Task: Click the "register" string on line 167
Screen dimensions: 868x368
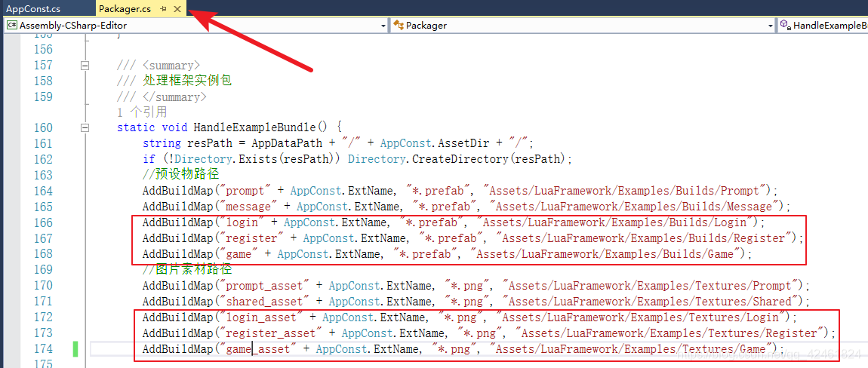Action: [251, 238]
